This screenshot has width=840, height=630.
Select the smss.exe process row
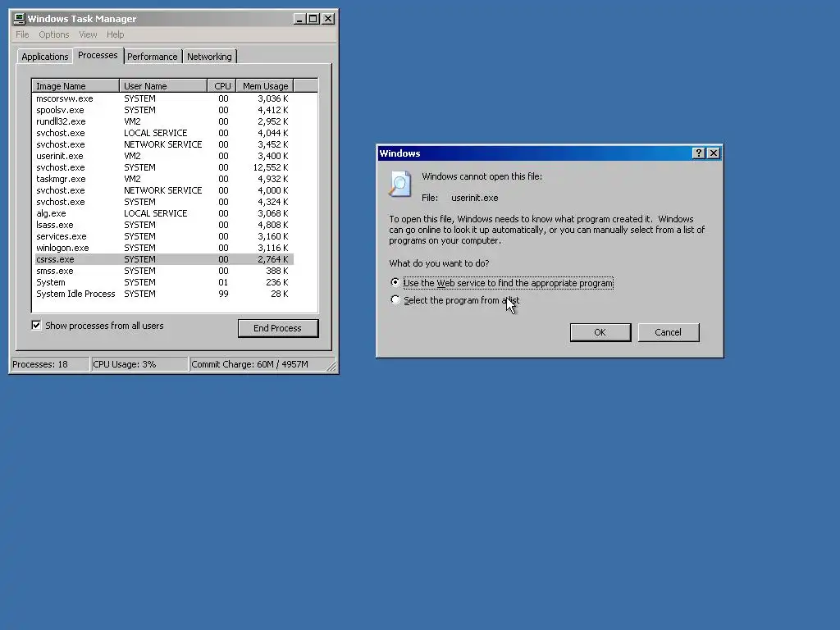coord(162,271)
